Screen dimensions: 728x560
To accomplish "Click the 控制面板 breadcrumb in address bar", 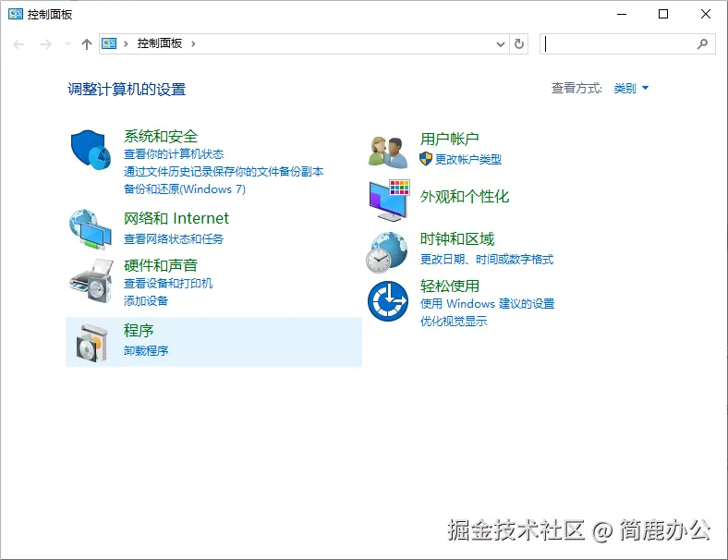I will point(159,43).
